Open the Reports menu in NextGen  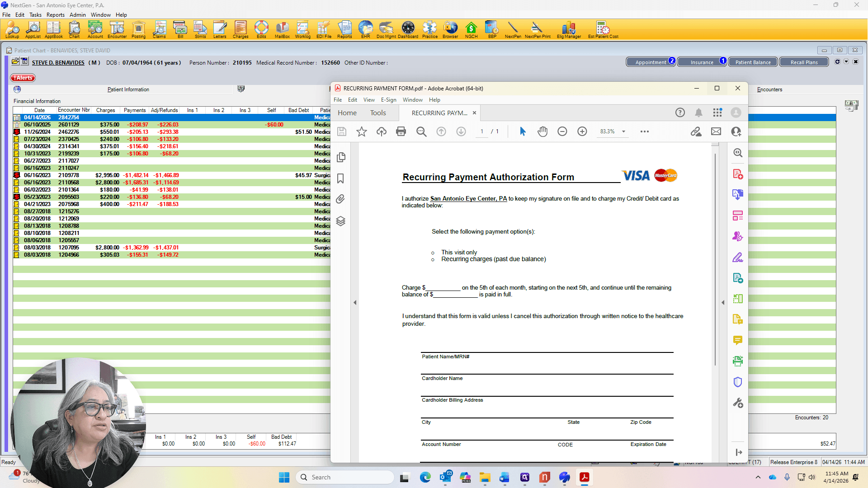click(x=56, y=14)
